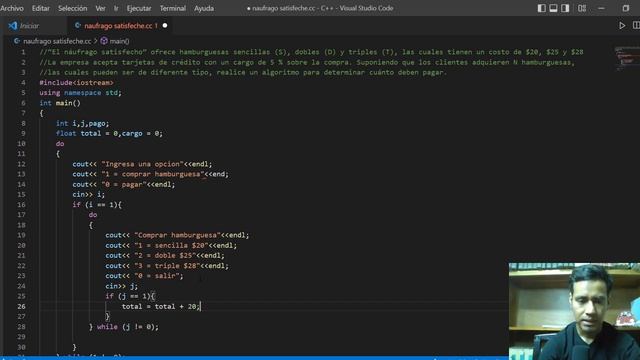Split the editor with the split icon
Viewport: 640px width, 360px height.
[x=636, y=25]
